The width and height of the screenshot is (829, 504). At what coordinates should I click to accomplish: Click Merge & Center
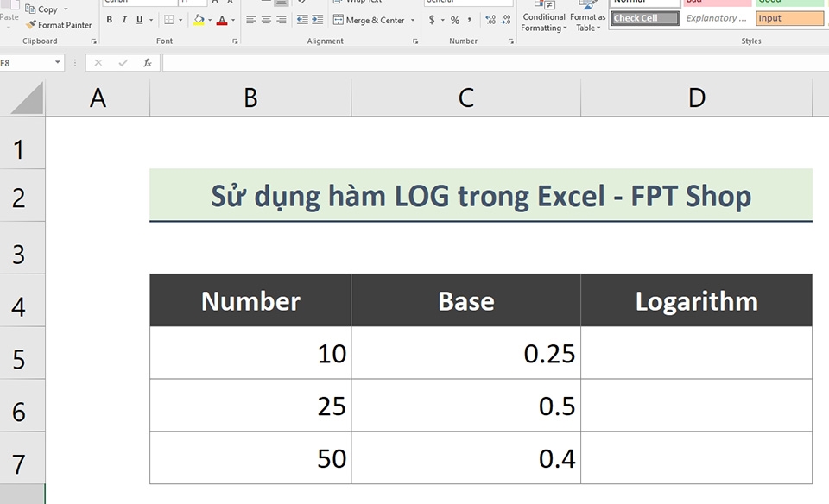pos(369,20)
